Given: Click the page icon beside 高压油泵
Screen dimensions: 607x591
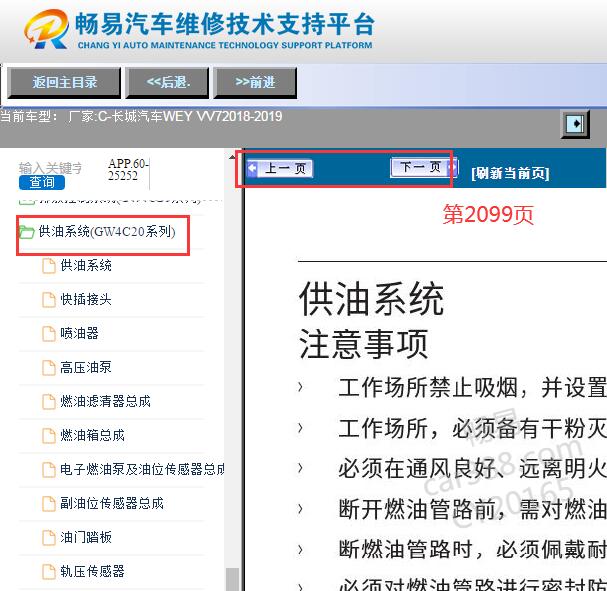Looking at the screenshot, I should point(49,368).
